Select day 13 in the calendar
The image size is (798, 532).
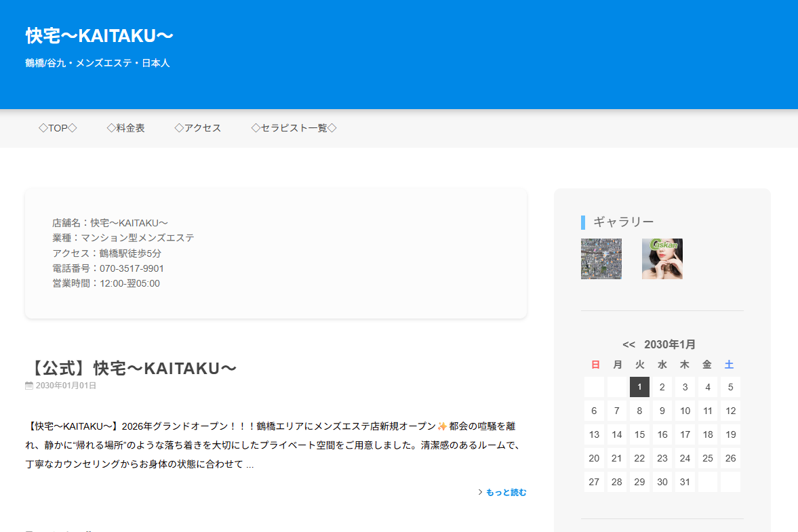pyautogui.click(x=594, y=435)
